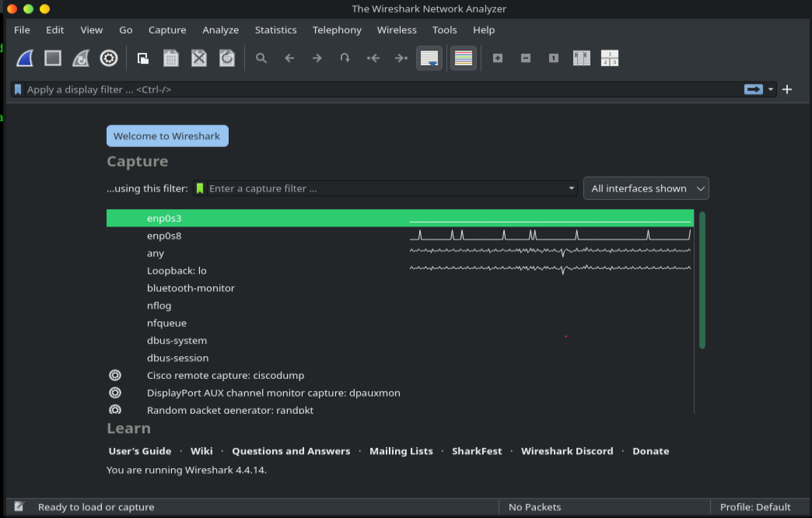Open the Wiki link
The image size is (812, 518).
(x=201, y=451)
